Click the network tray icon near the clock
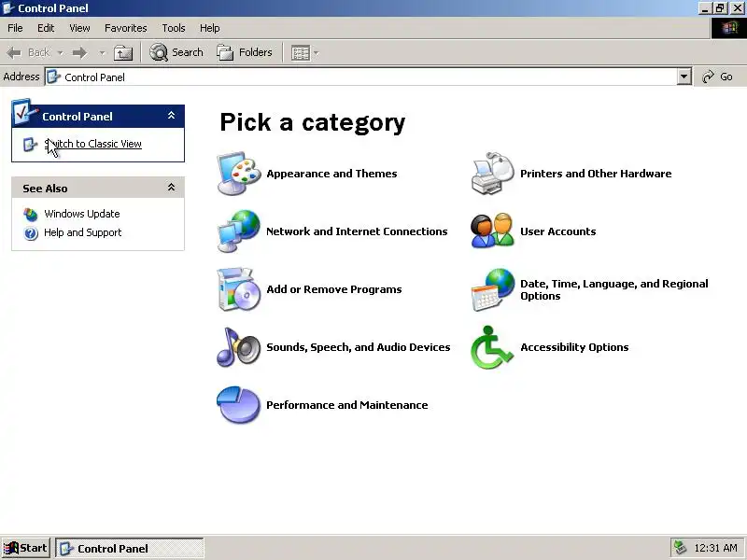Screen dimensions: 747x560 680,548
